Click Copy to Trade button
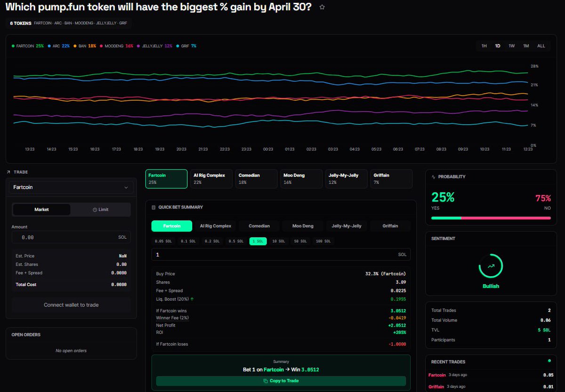Viewport: 565px width, 392px height. pyautogui.click(x=281, y=381)
